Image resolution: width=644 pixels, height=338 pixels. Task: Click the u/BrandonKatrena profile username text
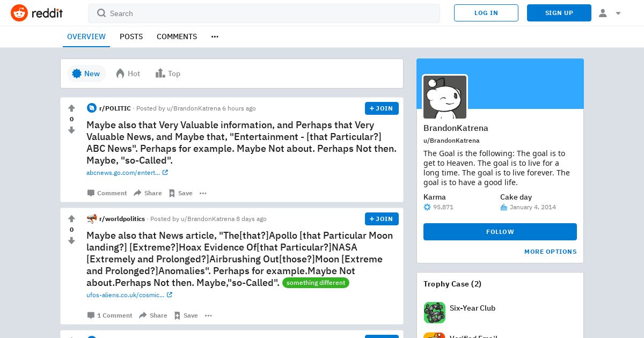[x=451, y=141]
